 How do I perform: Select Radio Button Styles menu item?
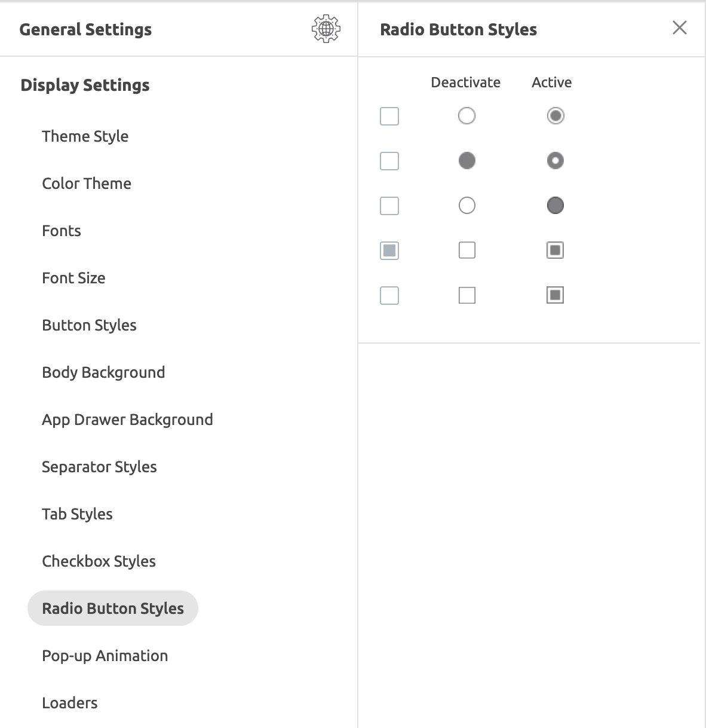coord(113,608)
